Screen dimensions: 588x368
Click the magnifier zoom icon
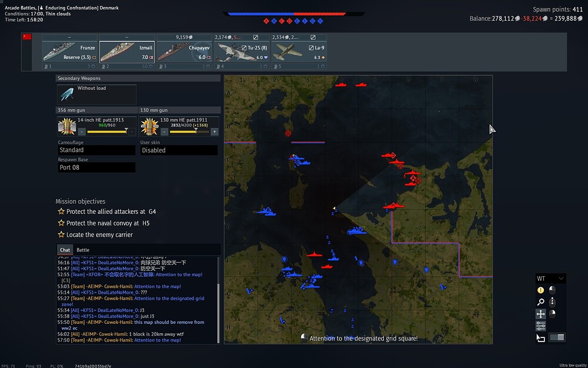coord(540,302)
